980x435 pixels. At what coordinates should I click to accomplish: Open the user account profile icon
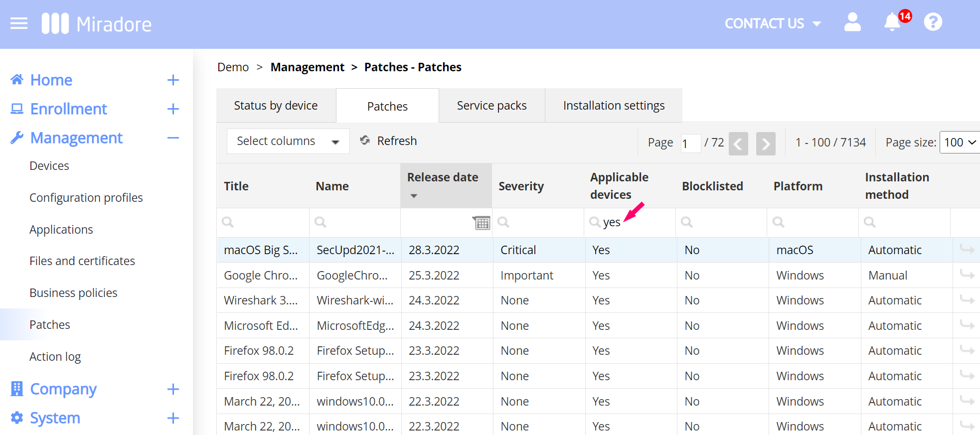(852, 22)
